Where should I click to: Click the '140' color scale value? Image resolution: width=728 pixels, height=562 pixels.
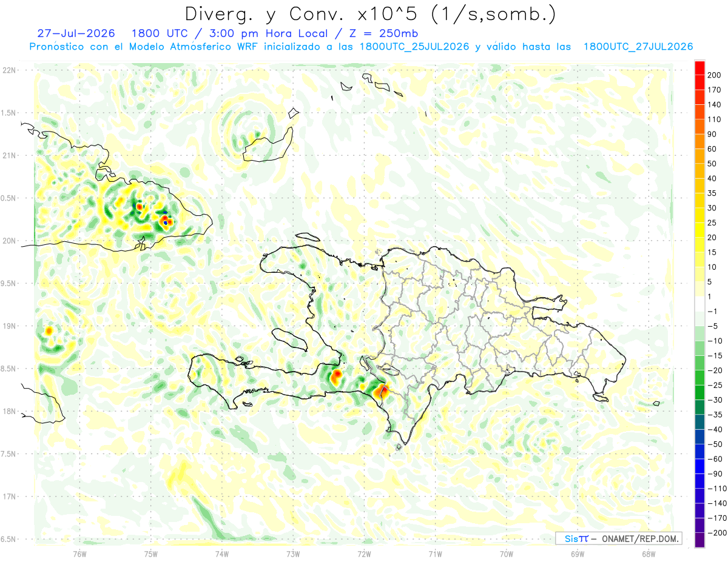click(x=715, y=105)
